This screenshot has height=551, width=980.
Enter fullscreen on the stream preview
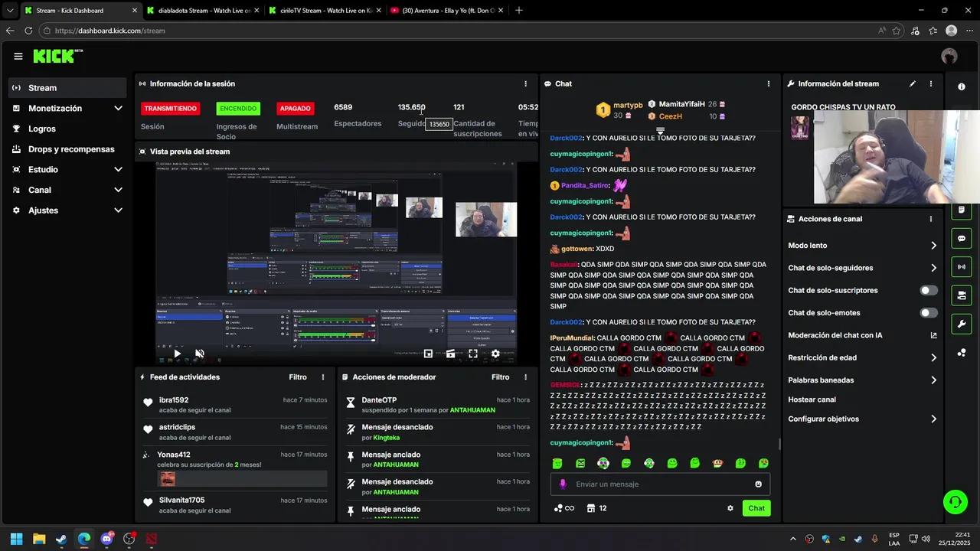tap(473, 354)
